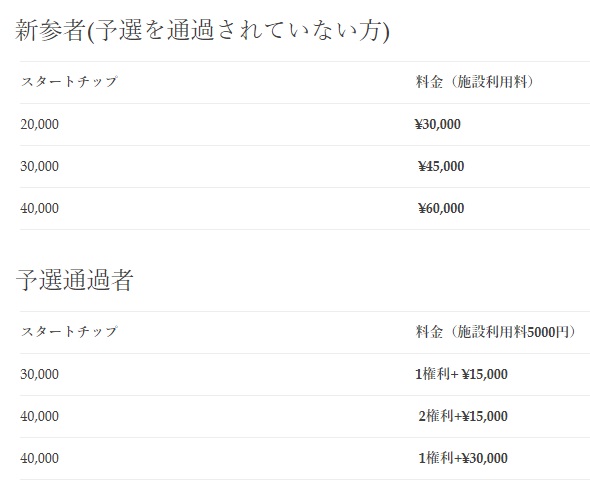Click スタートチップ header in the qualifier table
Screen dimensions: 590x500
pyautogui.click(x=69, y=331)
